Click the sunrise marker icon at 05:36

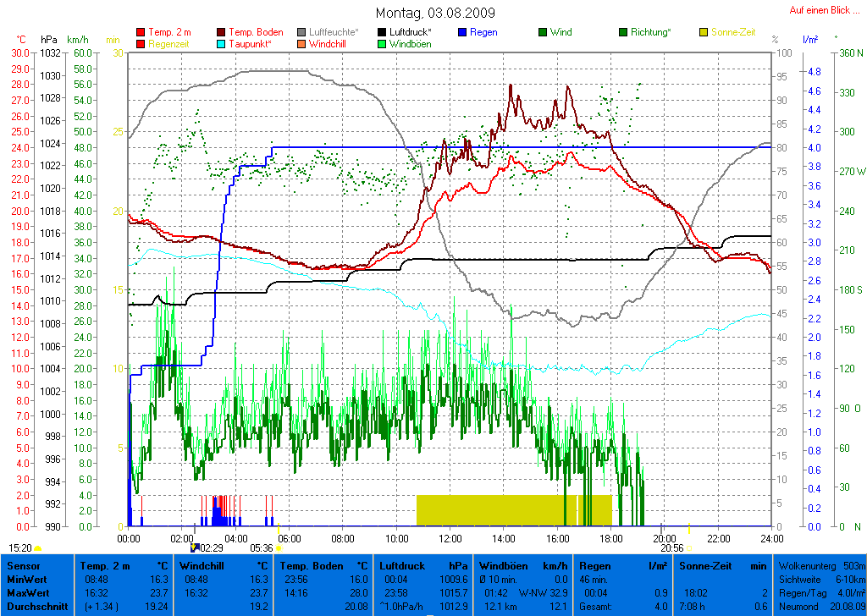279,548
